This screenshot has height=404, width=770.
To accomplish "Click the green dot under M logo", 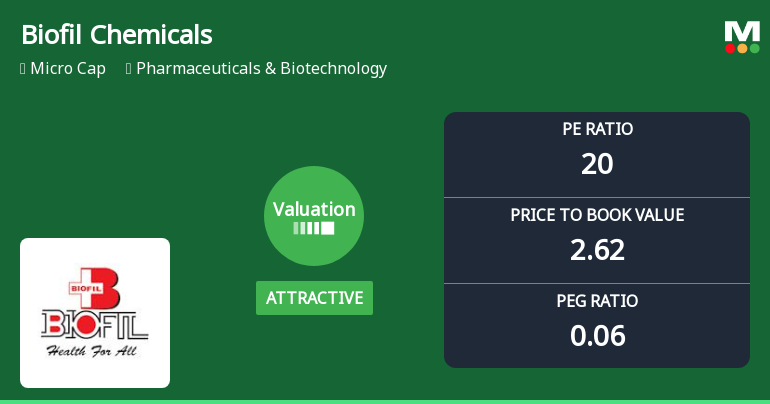I will click(754, 48).
